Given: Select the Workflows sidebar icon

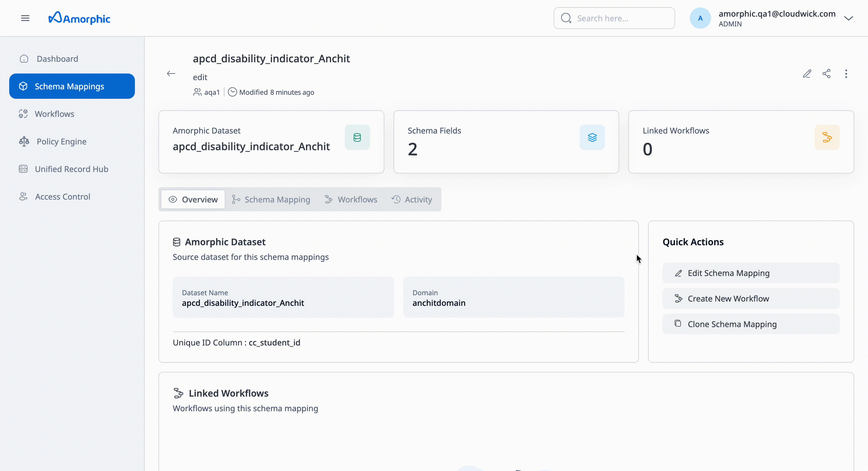Looking at the screenshot, I should click(23, 114).
